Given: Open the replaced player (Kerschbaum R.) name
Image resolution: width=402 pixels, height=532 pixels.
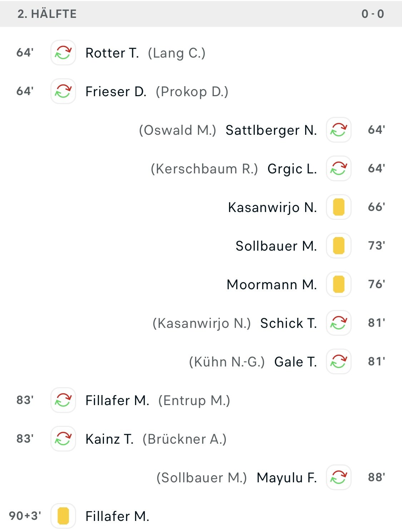Looking at the screenshot, I should coord(204,169).
